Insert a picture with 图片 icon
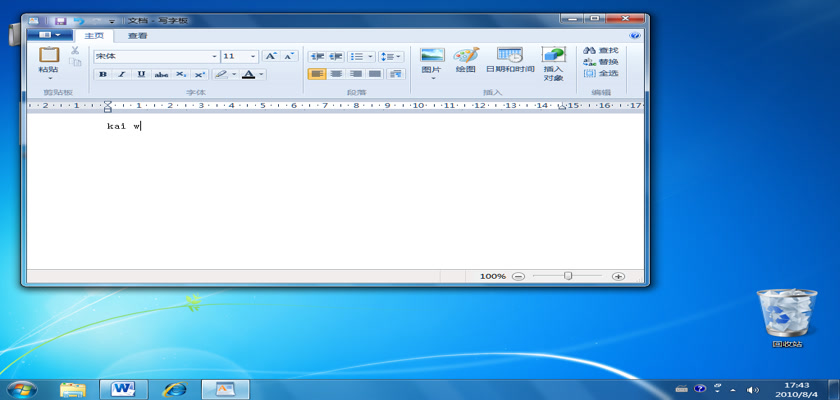Screen dimensions: 840x400 [432, 56]
